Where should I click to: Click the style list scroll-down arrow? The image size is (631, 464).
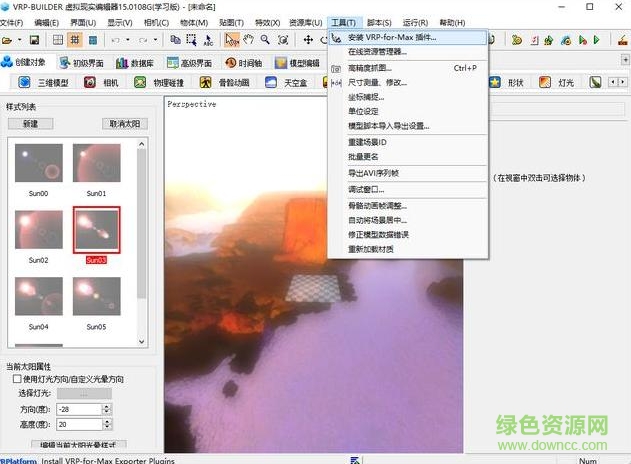[x=141, y=342]
